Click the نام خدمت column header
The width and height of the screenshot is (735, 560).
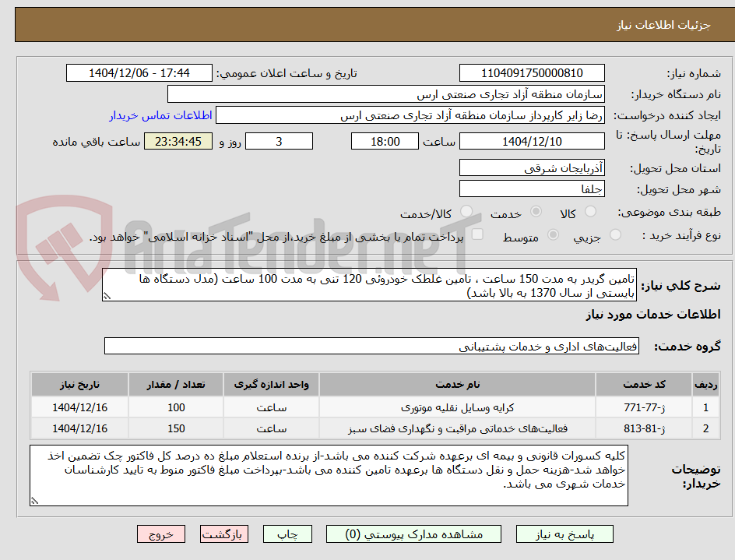pos(458,385)
